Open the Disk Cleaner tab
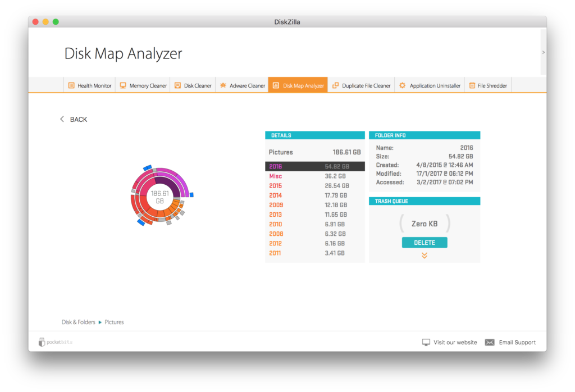The image size is (575, 392). (x=193, y=85)
